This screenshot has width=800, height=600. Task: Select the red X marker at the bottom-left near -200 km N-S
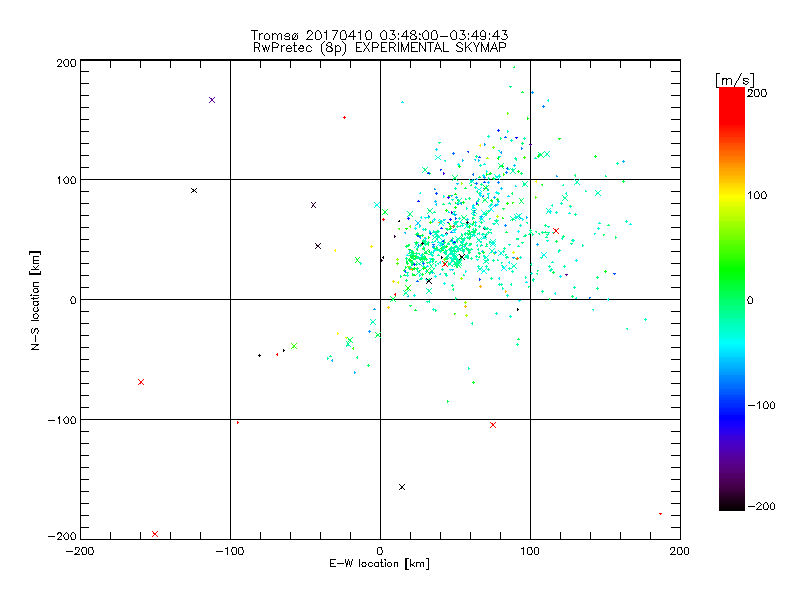pyautogui.click(x=155, y=534)
